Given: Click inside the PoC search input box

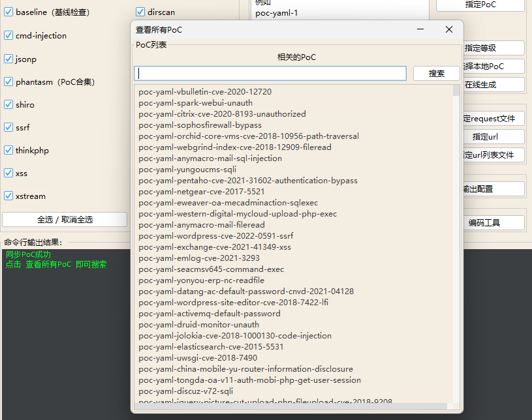Looking at the screenshot, I should 270,72.
